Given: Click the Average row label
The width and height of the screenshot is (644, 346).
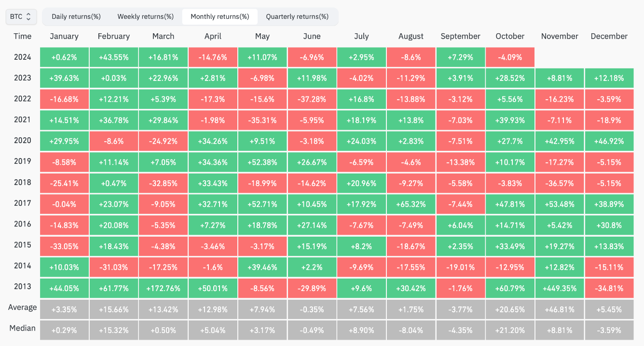Looking at the screenshot, I should click(x=22, y=307).
